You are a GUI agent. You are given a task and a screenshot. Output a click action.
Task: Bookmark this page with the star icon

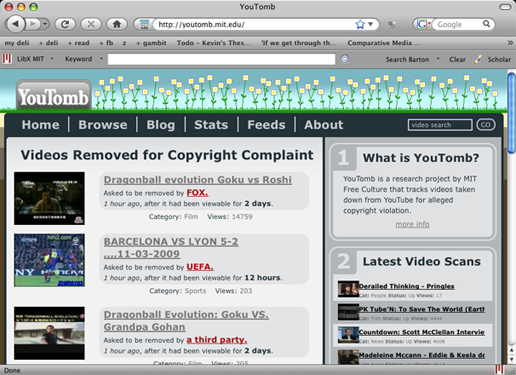pyautogui.click(x=360, y=24)
